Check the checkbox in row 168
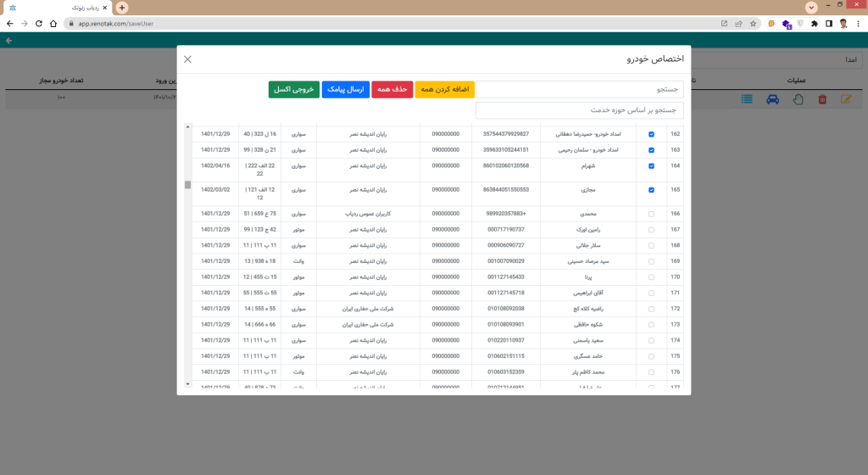This screenshot has width=868, height=475. coord(651,245)
